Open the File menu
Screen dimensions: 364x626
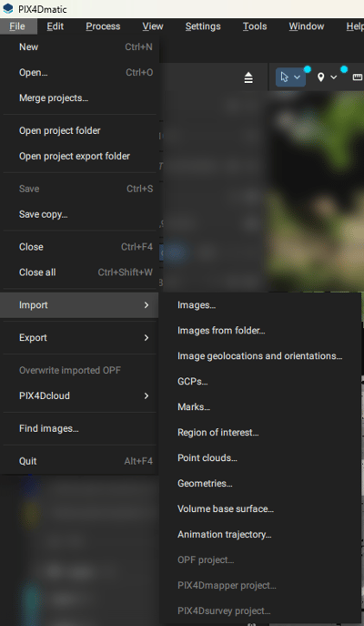(x=17, y=26)
